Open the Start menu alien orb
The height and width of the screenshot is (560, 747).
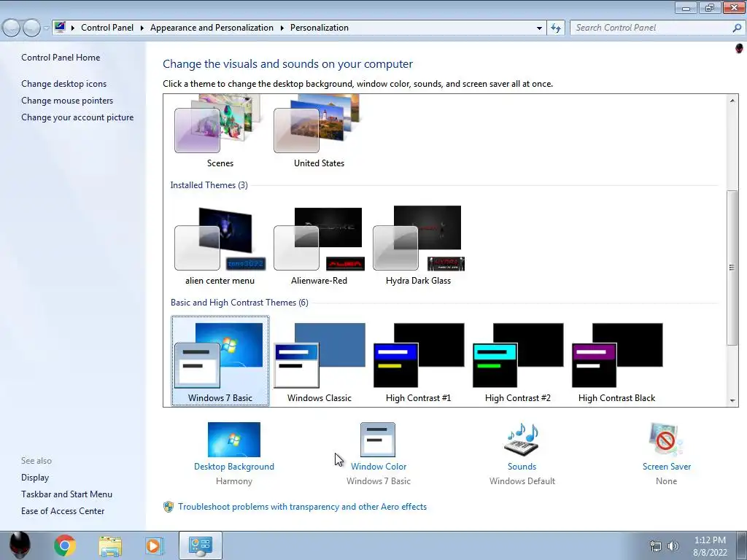(20, 545)
